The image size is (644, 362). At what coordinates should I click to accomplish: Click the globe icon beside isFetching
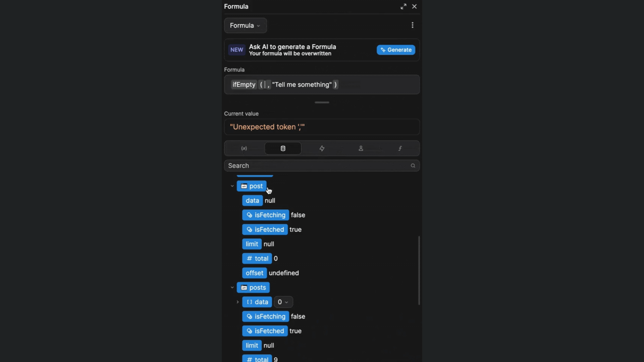coord(249,215)
